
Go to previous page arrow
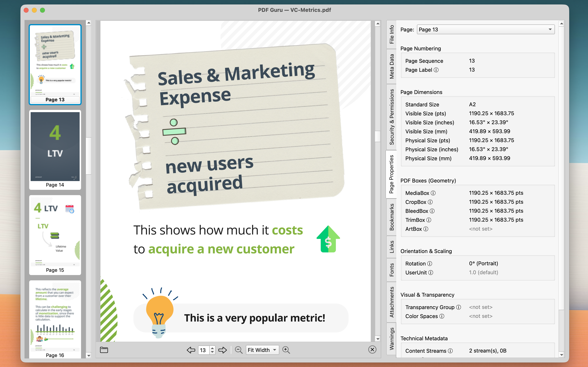(x=191, y=350)
